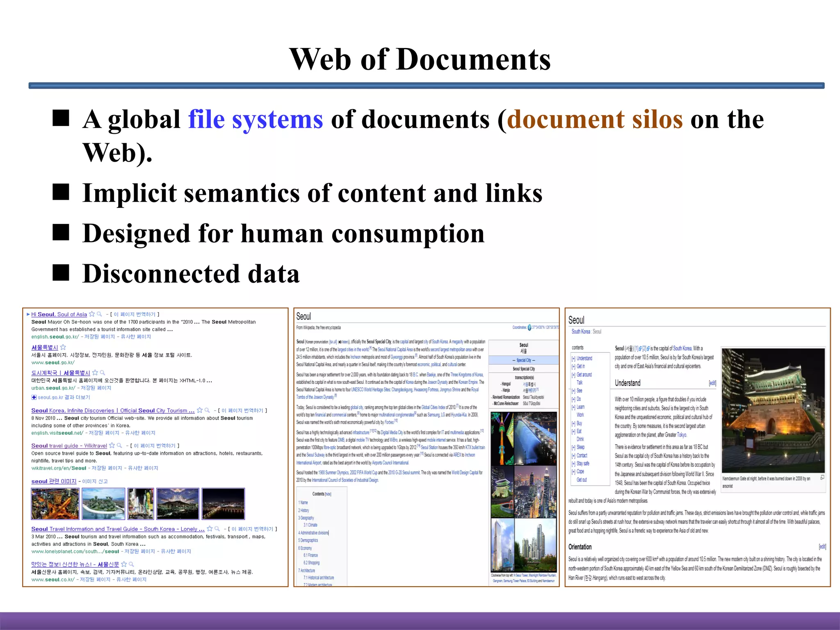Open the Namdaemun Gate night photo in Wikitravel
The image size is (840, 630).
(x=773, y=411)
